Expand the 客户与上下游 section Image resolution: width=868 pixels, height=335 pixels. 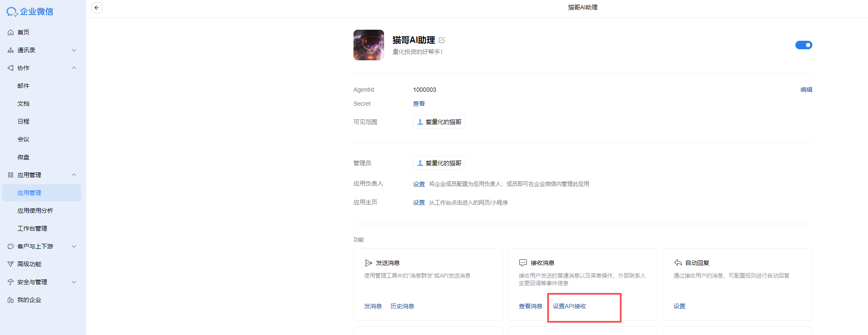(x=74, y=246)
